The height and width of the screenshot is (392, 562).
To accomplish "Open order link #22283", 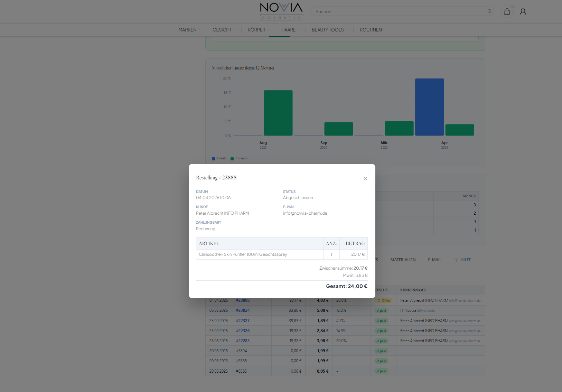I will click(243, 341).
